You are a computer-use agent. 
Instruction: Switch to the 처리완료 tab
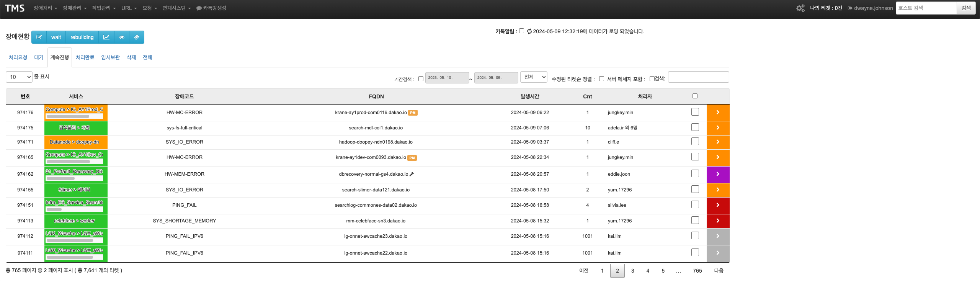(85, 57)
